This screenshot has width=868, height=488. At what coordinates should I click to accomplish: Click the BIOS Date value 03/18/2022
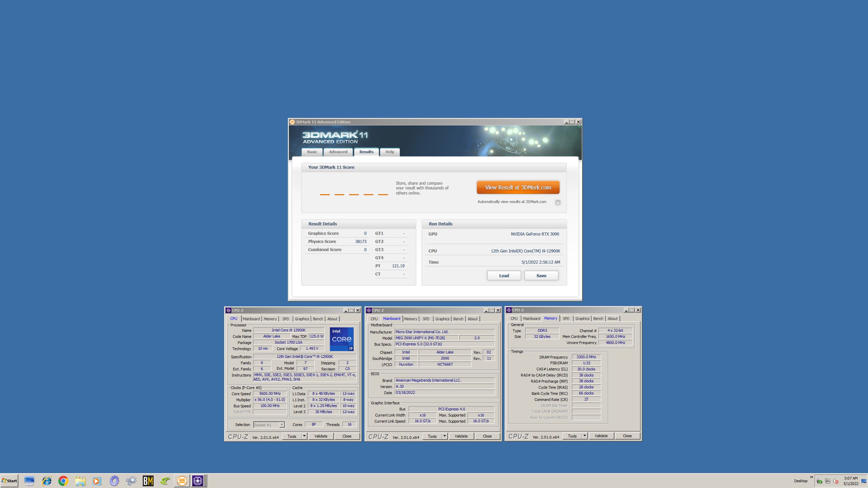(x=445, y=392)
